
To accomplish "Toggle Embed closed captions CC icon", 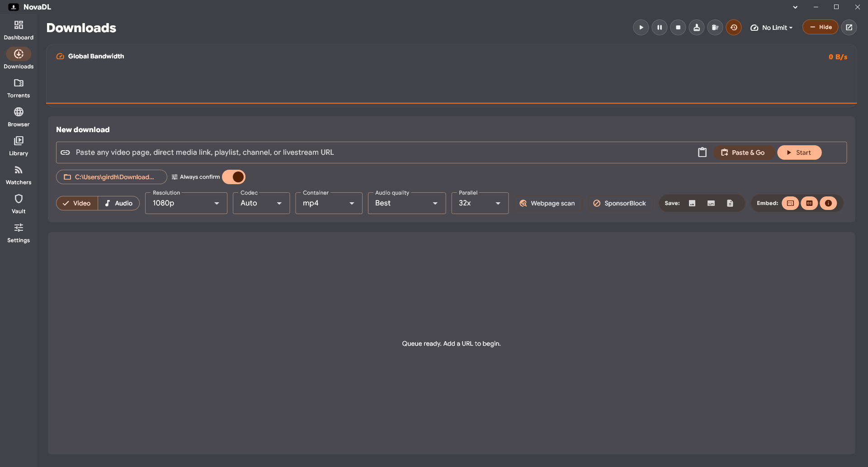I will (809, 203).
